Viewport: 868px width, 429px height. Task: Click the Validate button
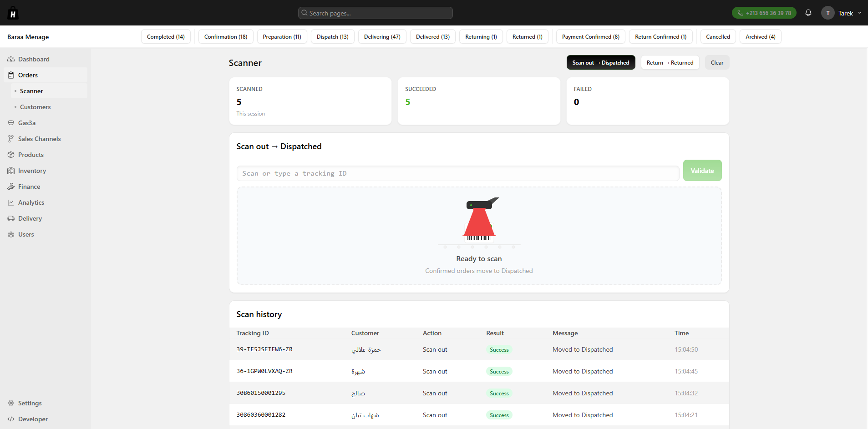pyautogui.click(x=702, y=171)
